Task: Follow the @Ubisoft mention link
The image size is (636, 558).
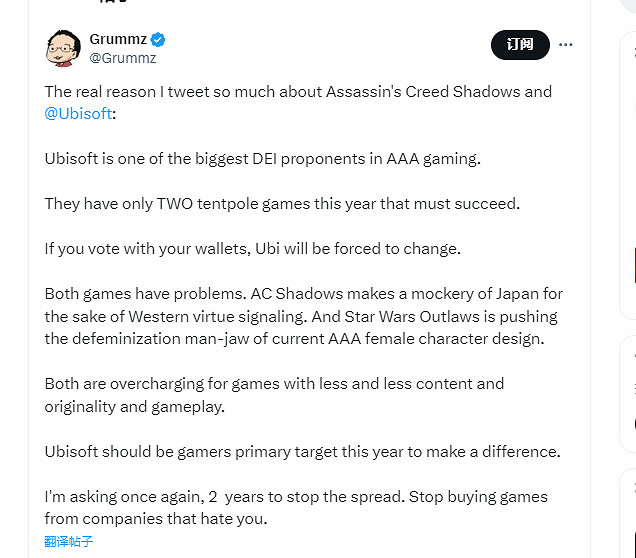Action: tap(78, 113)
